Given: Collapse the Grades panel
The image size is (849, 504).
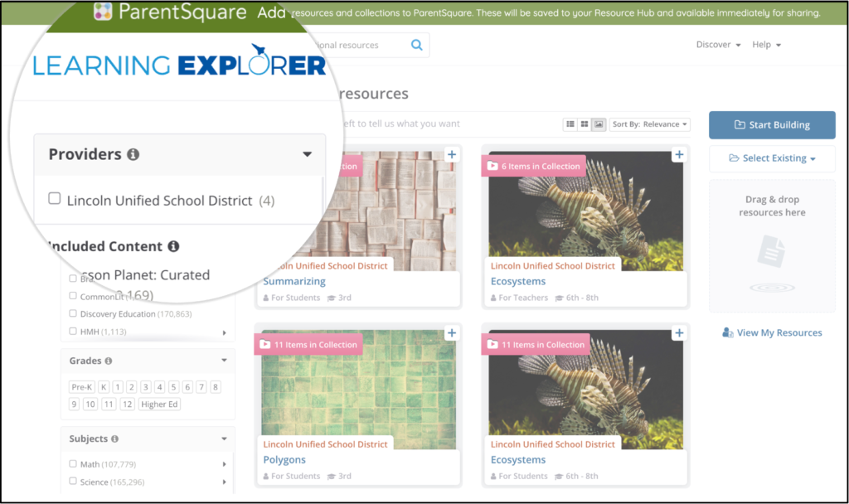Looking at the screenshot, I should (x=224, y=361).
